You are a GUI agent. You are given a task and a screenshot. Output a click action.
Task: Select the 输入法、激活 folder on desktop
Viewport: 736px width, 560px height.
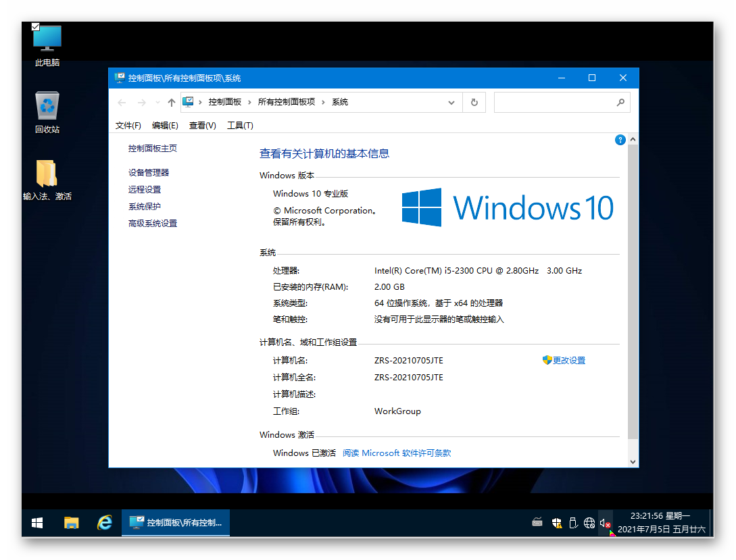click(x=47, y=180)
